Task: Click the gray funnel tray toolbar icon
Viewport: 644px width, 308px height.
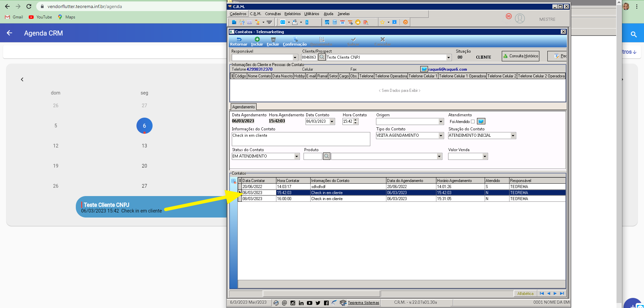Action: 269,22
